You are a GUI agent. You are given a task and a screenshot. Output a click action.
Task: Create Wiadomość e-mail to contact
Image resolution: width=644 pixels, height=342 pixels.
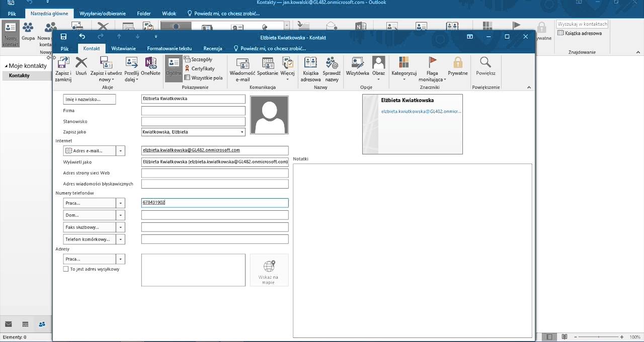243,69
